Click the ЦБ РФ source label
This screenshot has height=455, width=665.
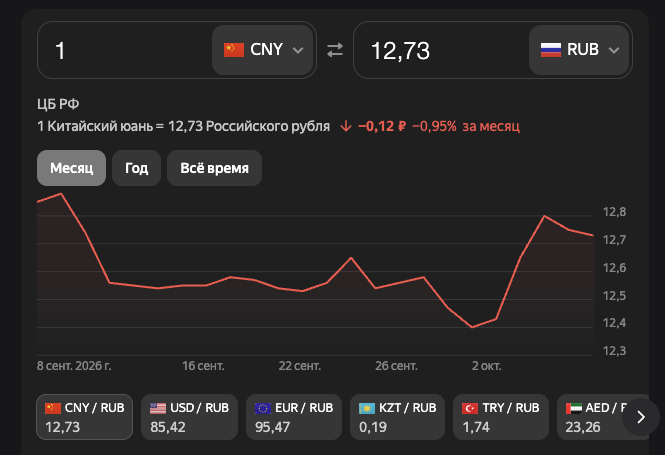[58, 104]
